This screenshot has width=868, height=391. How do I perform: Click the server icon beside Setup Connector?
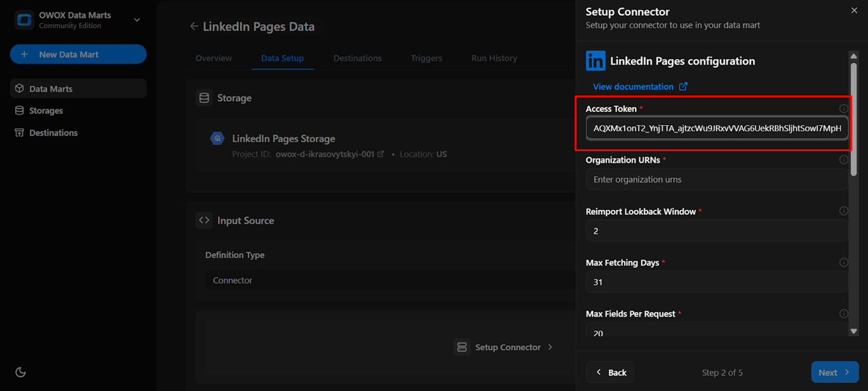click(x=462, y=347)
